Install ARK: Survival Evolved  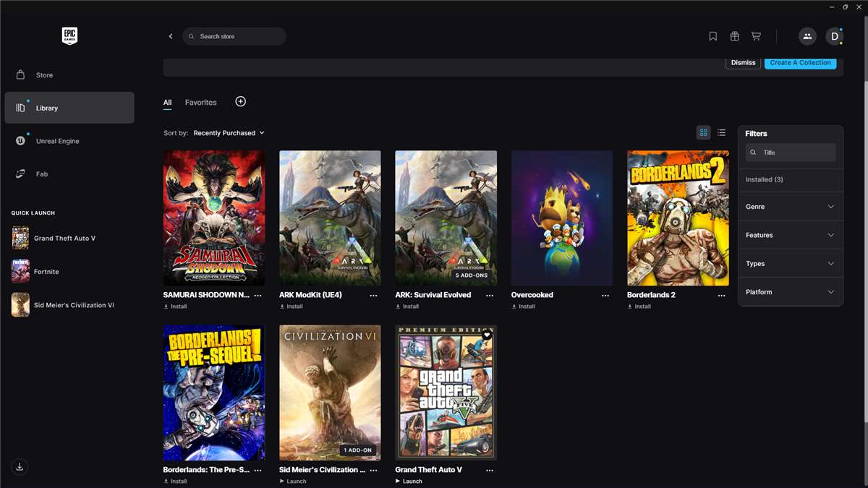point(407,307)
